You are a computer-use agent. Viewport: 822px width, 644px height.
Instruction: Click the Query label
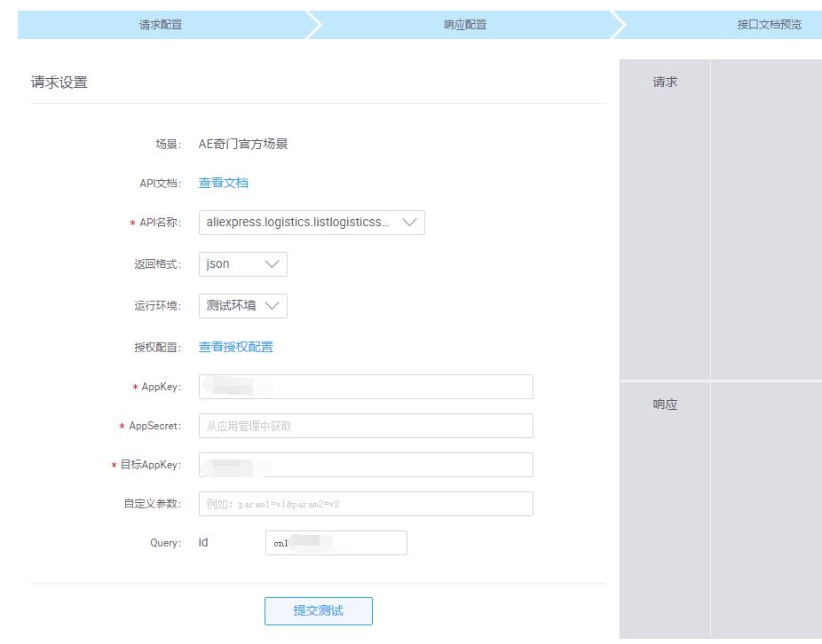click(x=166, y=543)
